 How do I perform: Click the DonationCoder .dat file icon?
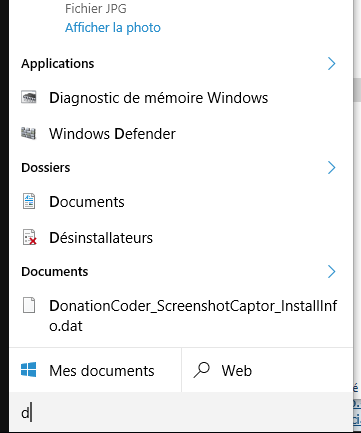[x=29, y=305]
